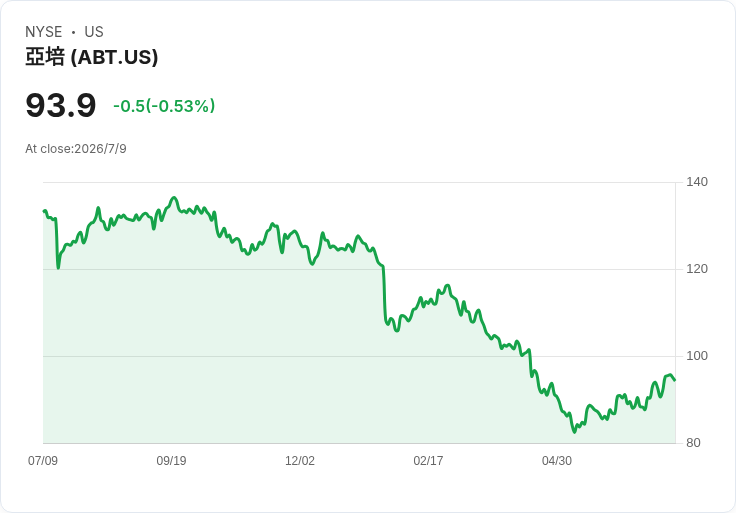Click the local peak near 02/17
The width and height of the screenshot is (736, 513).
[447, 285]
